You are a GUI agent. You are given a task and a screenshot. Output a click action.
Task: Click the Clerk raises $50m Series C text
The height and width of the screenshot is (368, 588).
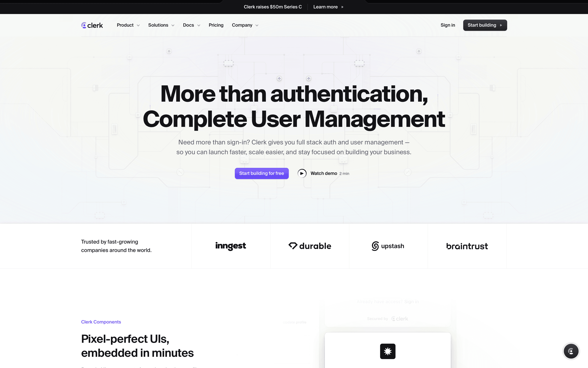pos(273,7)
